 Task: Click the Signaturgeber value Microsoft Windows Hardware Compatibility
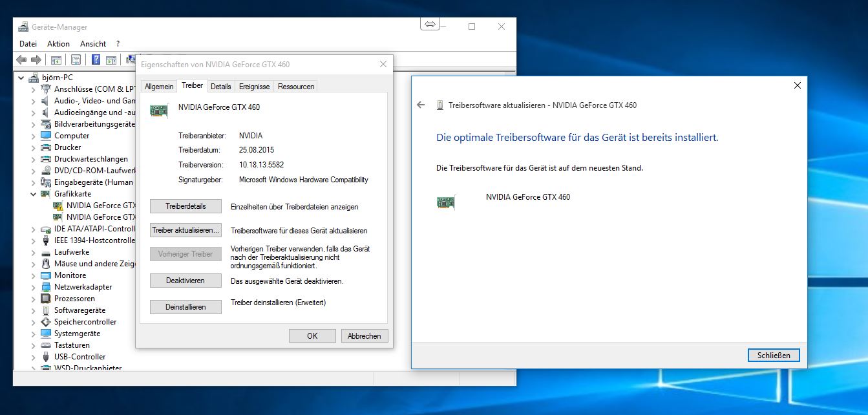pyautogui.click(x=304, y=180)
